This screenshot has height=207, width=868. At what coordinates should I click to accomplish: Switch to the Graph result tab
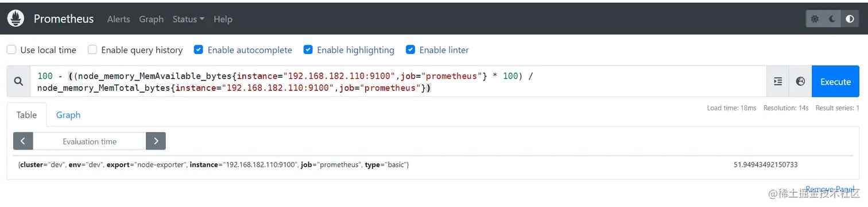tap(68, 115)
